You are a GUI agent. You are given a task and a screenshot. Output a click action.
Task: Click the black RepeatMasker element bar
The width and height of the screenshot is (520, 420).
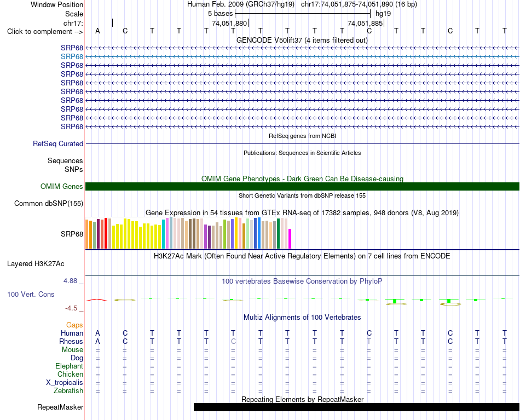pos(356,407)
